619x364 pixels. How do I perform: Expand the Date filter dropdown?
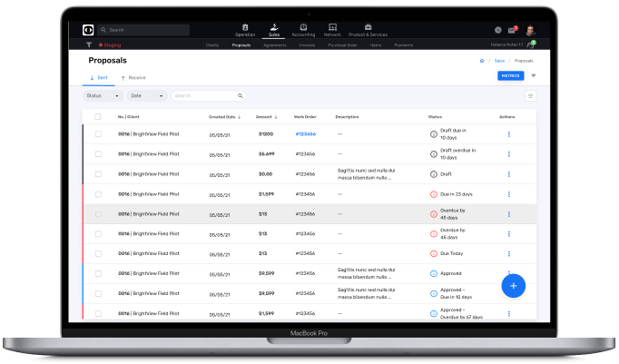pos(147,95)
